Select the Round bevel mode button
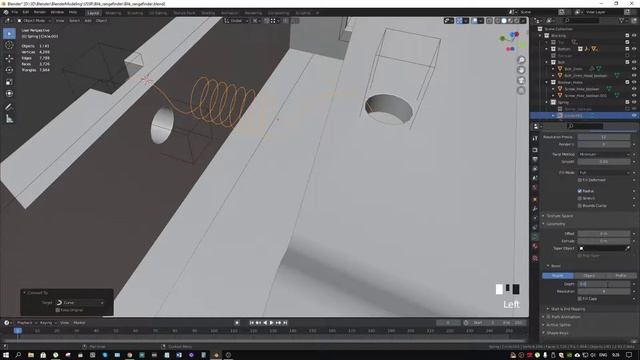The width and height of the screenshot is (640, 360). coord(558,276)
